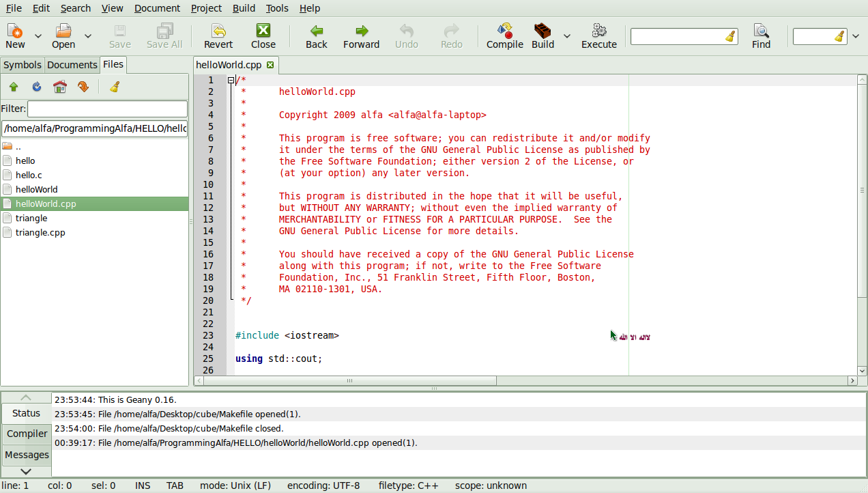Open the New file dropdown arrow
The height and width of the screenshot is (493, 868).
[38, 36]
